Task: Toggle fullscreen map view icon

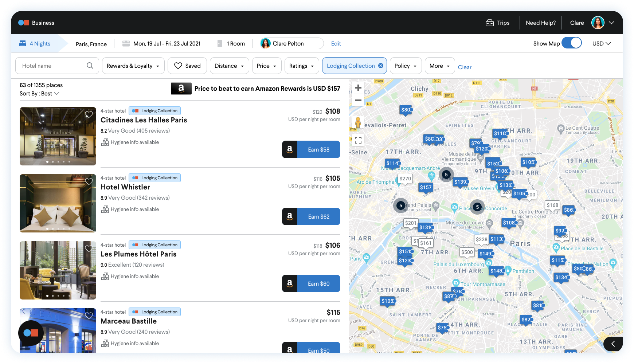Action: [358, 140]
